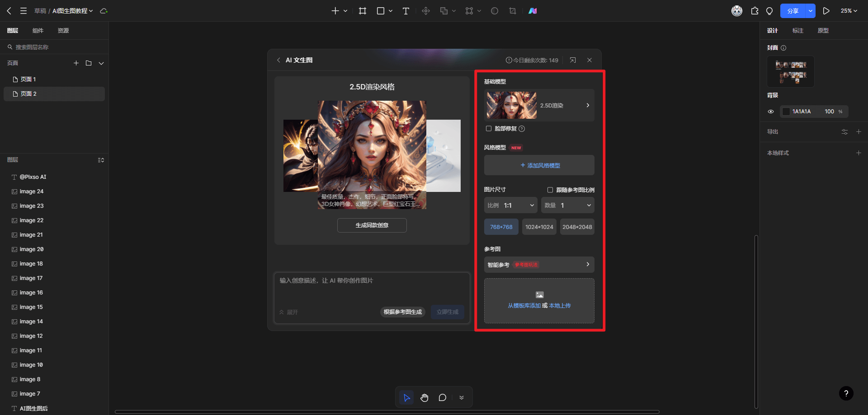868x415 pixels.
Task: Open the AI图生图教程 file name dropdown
Action: 72,11
